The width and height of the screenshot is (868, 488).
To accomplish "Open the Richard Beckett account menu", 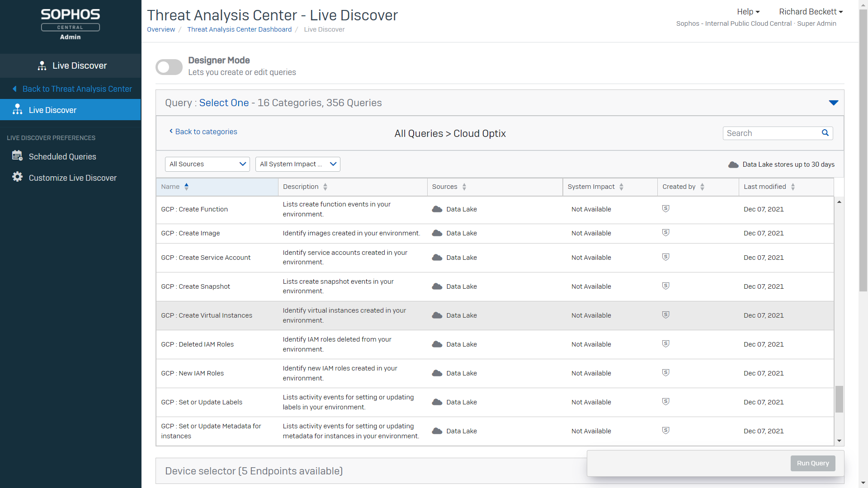I will pos(811,12).
